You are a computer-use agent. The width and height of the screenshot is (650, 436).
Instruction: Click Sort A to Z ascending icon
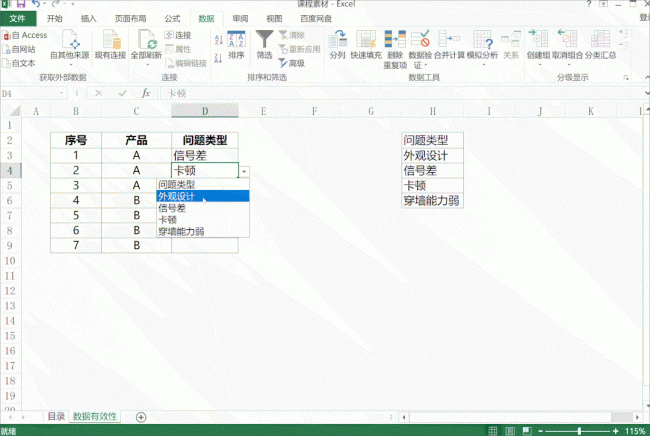pyautogui.click(x=218, y=40)
